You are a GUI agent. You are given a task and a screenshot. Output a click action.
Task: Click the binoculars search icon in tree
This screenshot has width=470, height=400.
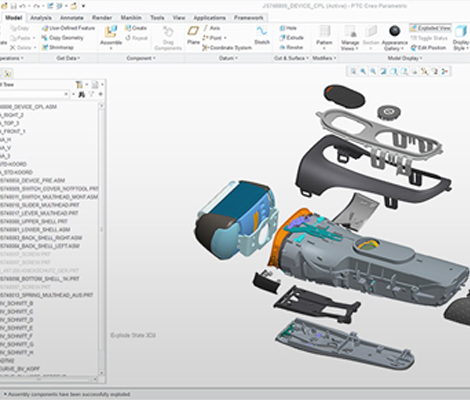click(82, 95)
